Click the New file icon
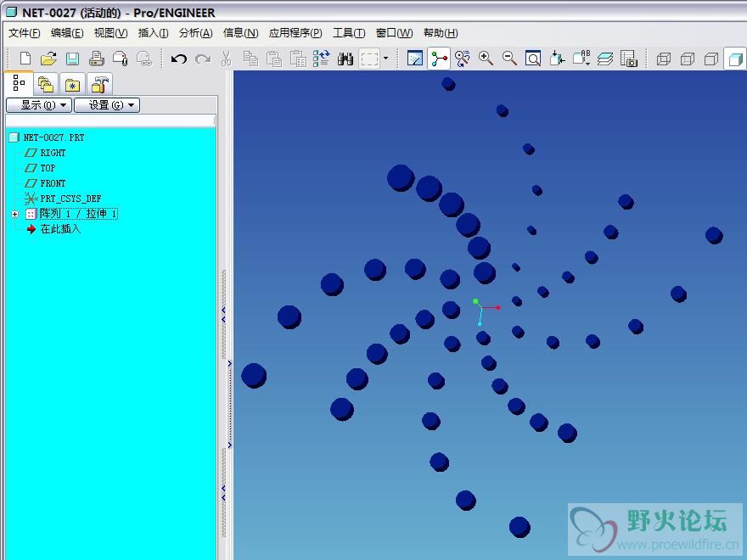The width and height of the screenshot is (747, 560). (x=25, y=59)
